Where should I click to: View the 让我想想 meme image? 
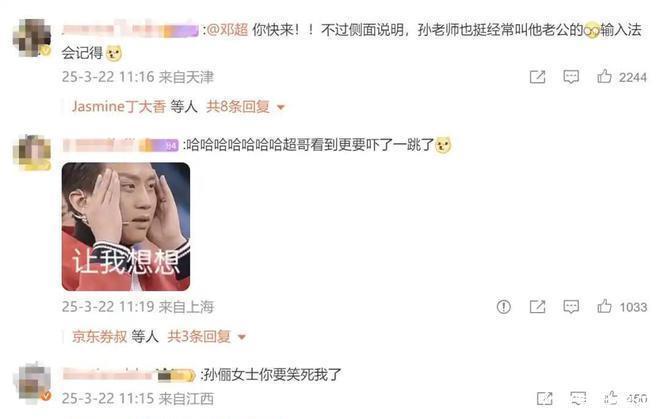coord(126,227)
